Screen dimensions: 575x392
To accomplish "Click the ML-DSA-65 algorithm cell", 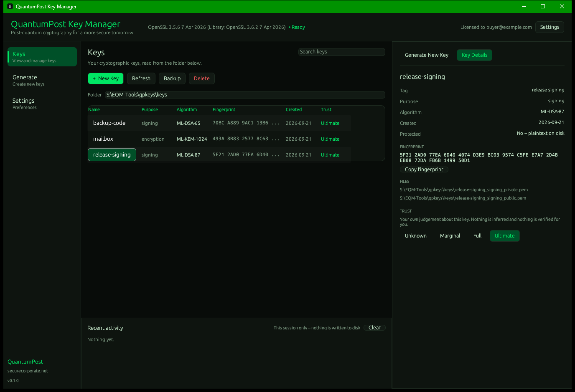I will tap(188, 123).
